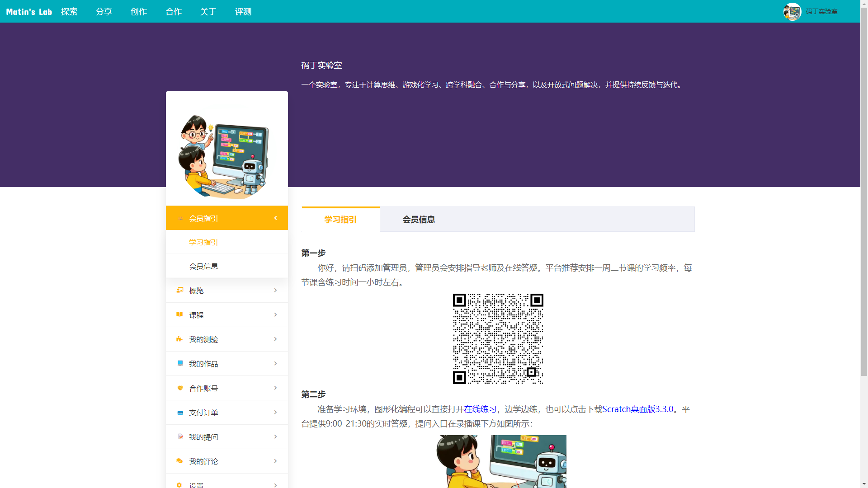
Task: Open the 合作 menu item
Action: click(174, 12)
